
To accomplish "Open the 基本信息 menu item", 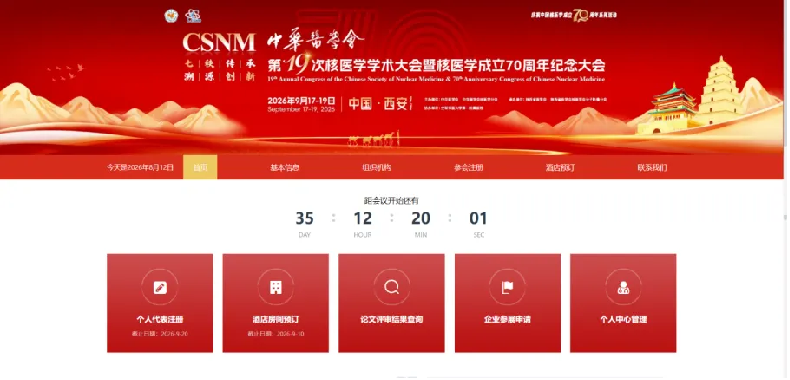I will pyautogui.click(x=285, y=167).
